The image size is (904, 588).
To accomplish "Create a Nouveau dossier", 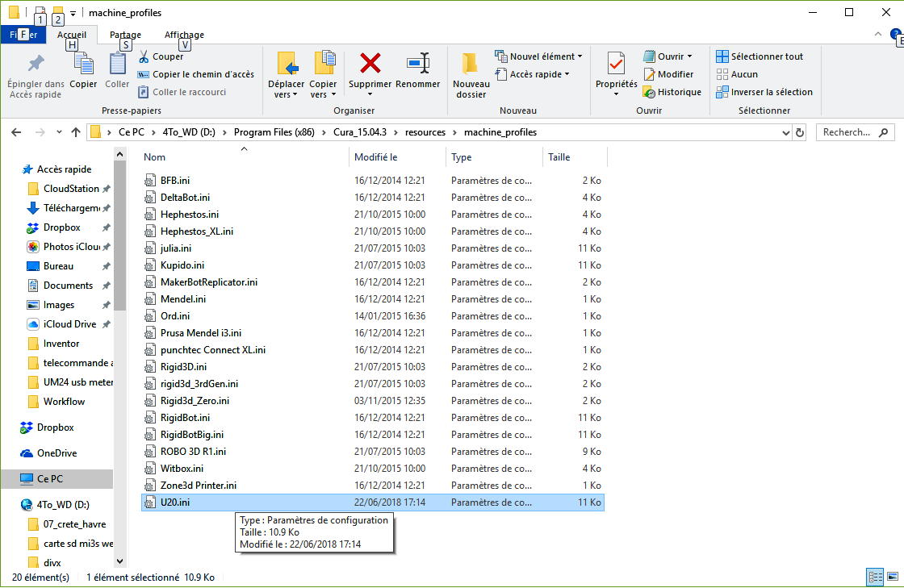I will point(471,75).
